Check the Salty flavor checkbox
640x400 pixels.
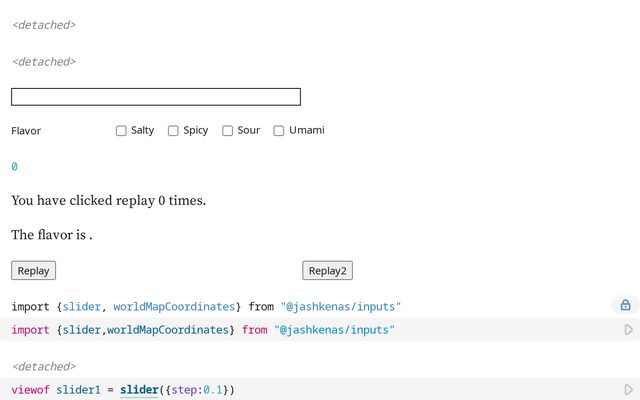point(121,131)
